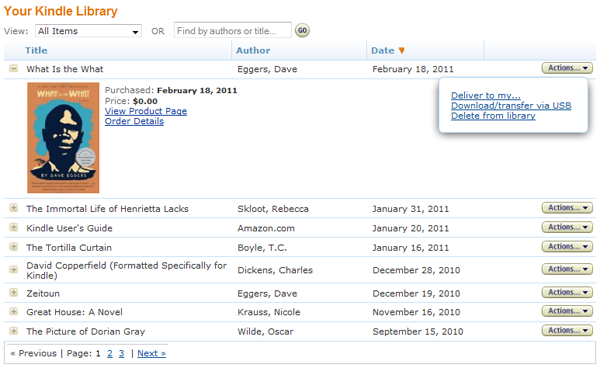600x368 pixels.
Task: Expand The Immortal Life of Henrietta Lacks row
Action: (14, 208)
